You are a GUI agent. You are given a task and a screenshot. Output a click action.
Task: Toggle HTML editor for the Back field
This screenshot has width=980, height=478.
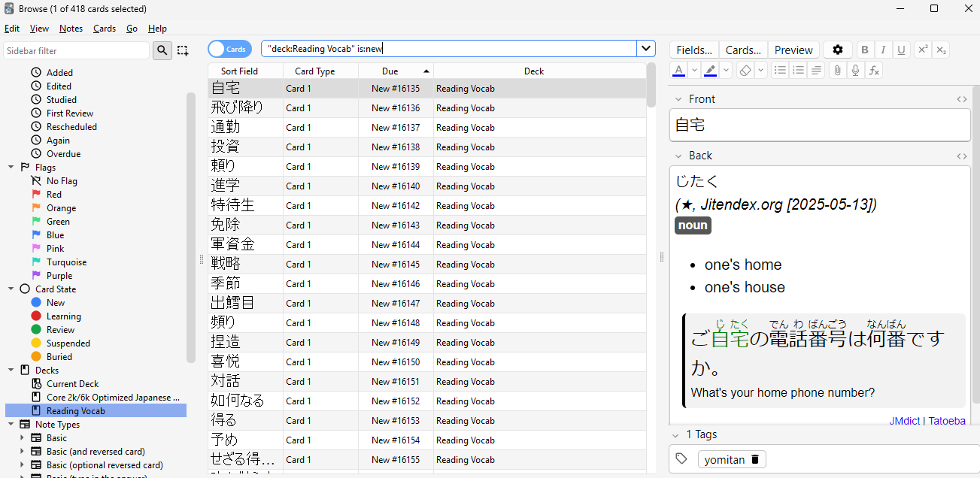(962, 156)
